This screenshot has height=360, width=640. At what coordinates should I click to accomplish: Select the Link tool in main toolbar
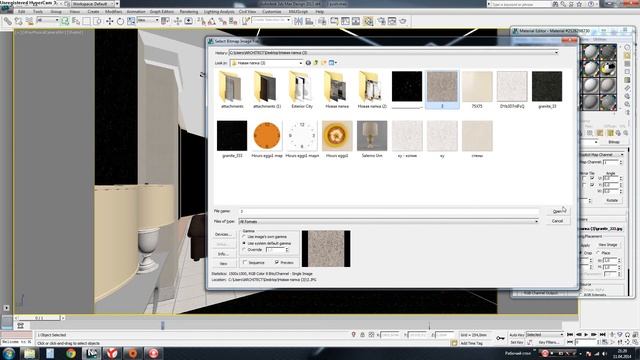click(x=8, y=21)
